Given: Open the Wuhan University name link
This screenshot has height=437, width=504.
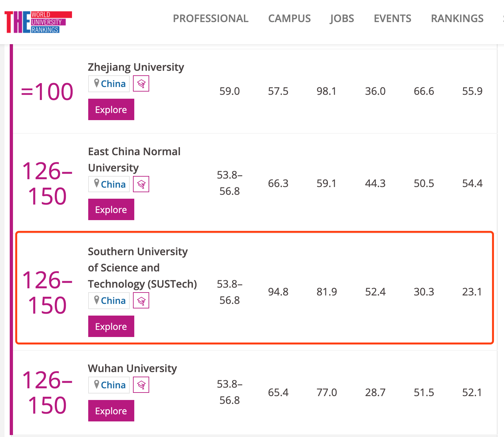Looking at the screenshot, I should pos(132,368).
